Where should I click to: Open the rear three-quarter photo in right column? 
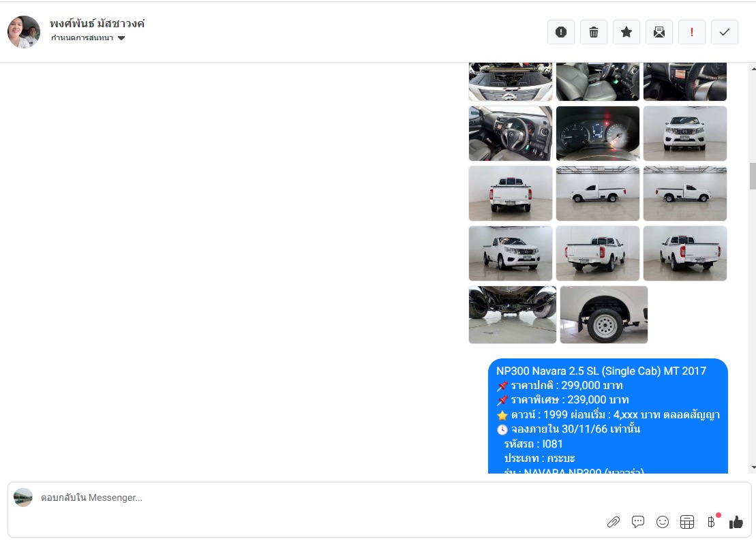coord(685,253)
